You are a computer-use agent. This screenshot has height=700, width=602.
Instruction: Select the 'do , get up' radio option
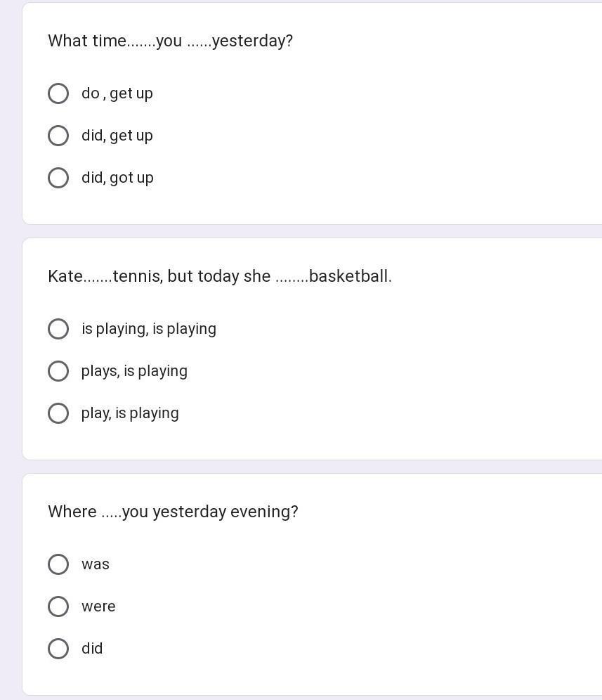click(x=58, y=93)
